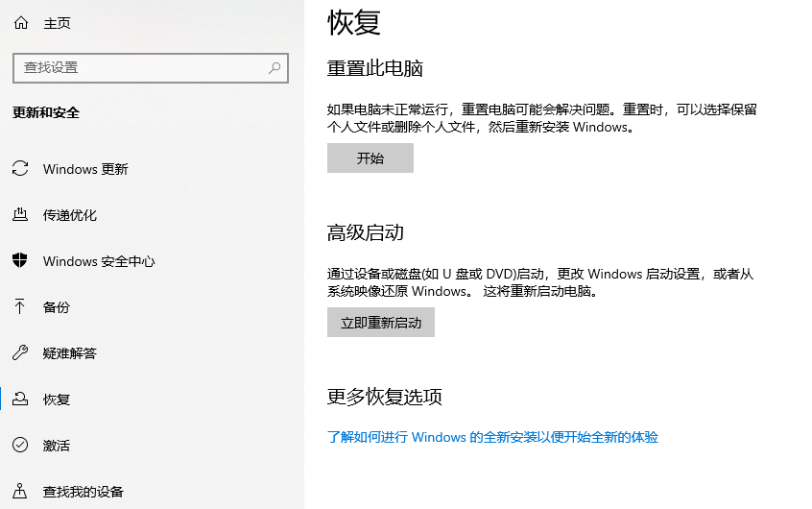Select 疑难解答 in the sidebar
The width and height of the screenshot is (812, 509).
click(x=70, y=353)
